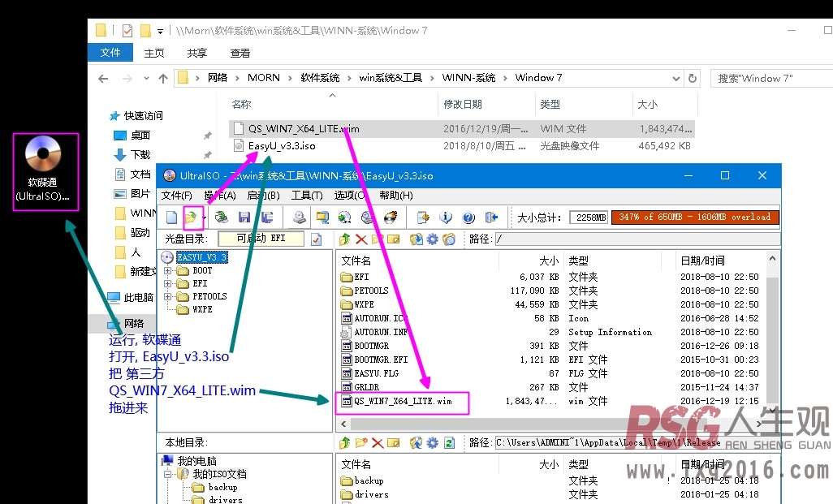This screenshot has width=833, height=504.
Task: Click the red X Delete icon in local directory toolbar
Action: click(378, 442)
